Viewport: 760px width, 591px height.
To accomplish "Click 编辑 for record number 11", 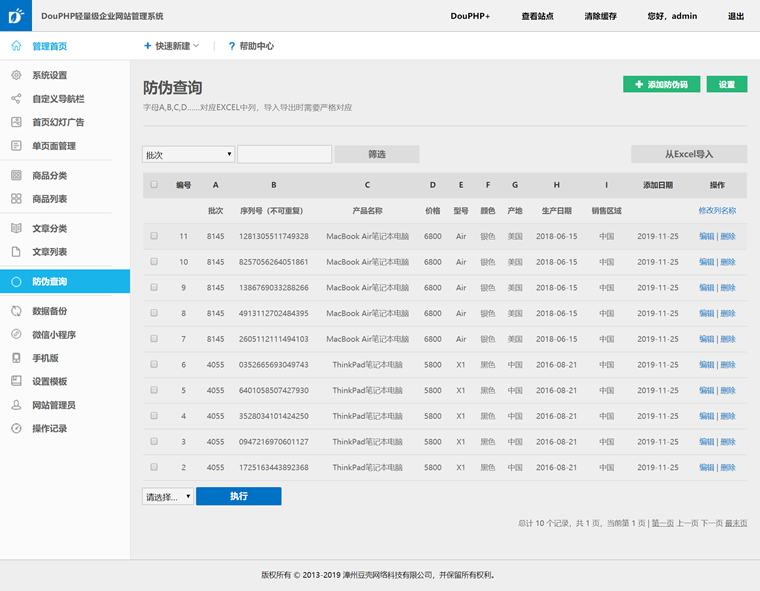I will tap(706, 236).
